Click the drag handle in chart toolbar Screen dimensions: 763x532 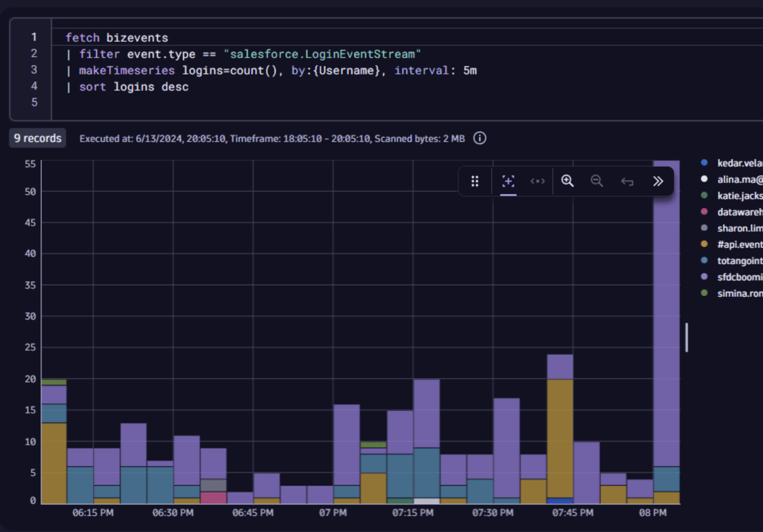pyautogui.click(x=475, y=181)
